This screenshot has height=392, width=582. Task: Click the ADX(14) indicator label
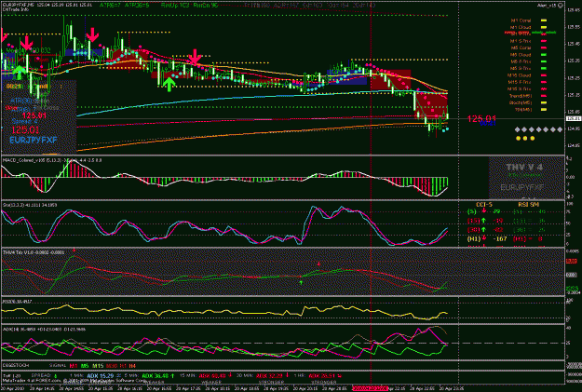click(44, 329)
